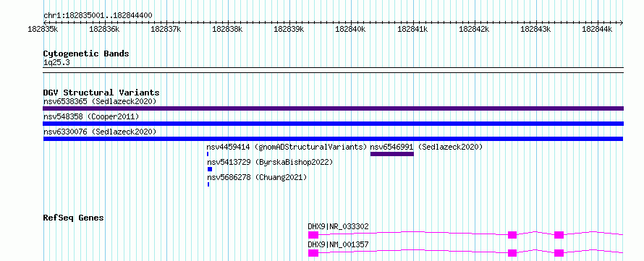This screenshot has width=644, height=261.
Task: Click the chr1:182835001..182844400 region label
Action: pyautogui.click(x=98, y=16)
